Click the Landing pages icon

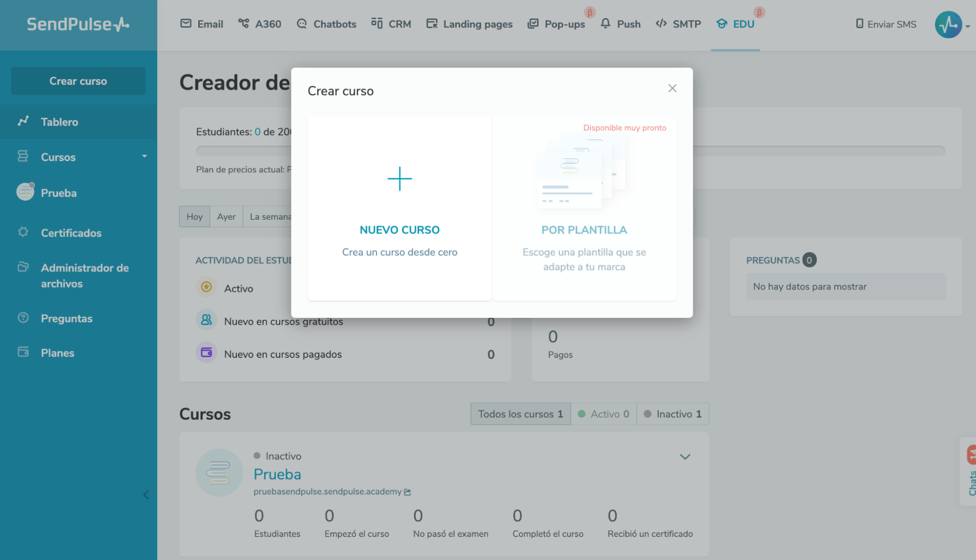pyautogui.click(x=432, y=23)
